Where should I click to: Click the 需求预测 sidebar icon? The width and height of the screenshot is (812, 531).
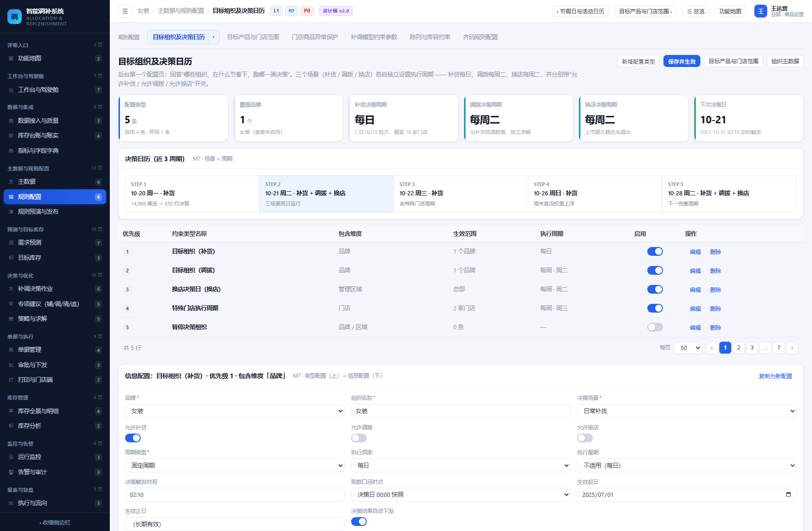[x=11, y=243]
